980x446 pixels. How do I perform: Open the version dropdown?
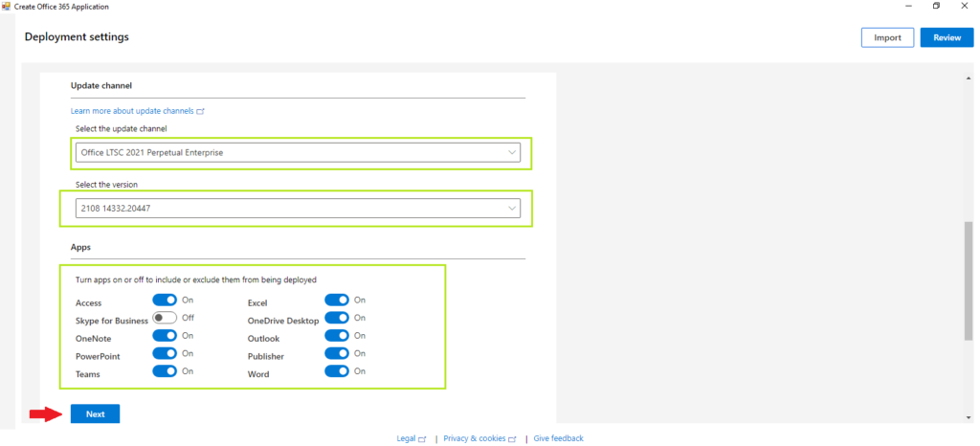(x=299, y=209)
